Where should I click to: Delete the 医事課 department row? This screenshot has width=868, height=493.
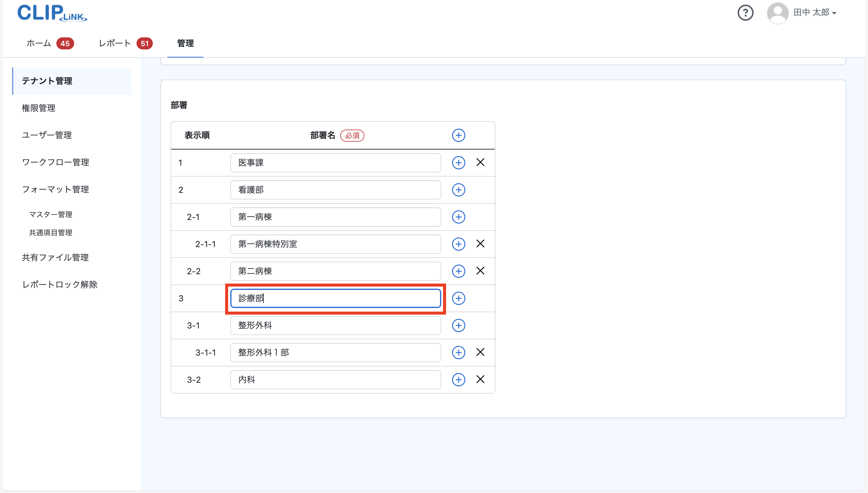click(x=480, y=162)
